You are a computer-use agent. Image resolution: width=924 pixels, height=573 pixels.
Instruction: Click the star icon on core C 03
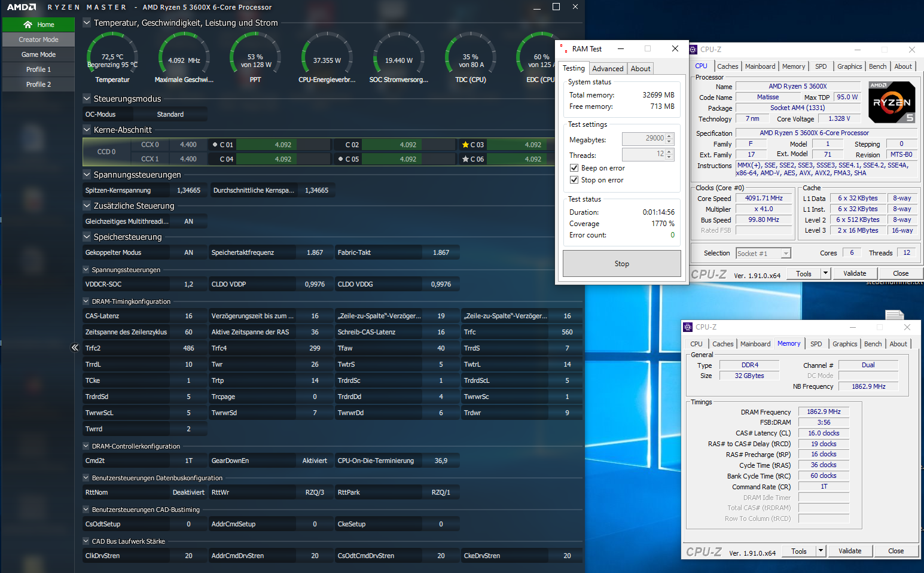point(465,145)
